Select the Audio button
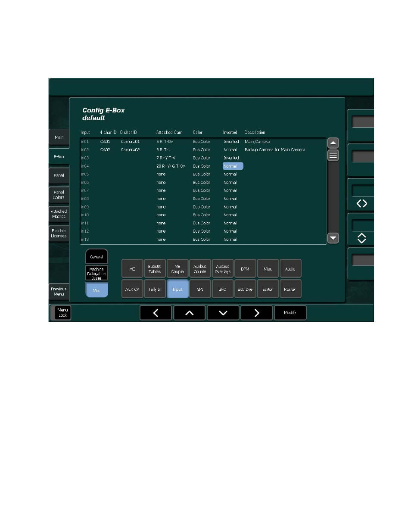The width and height of the screenshot is (411, 532). (x=290, y=269)
